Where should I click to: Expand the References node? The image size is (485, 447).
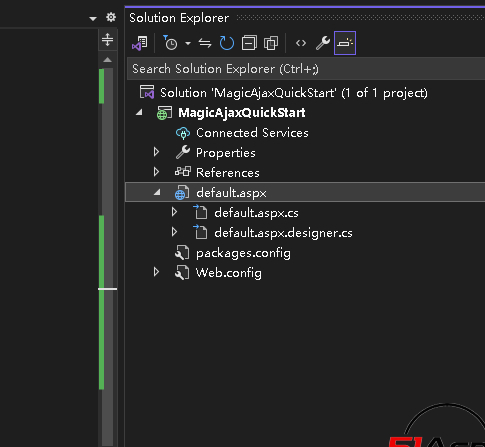coord(156,172)
